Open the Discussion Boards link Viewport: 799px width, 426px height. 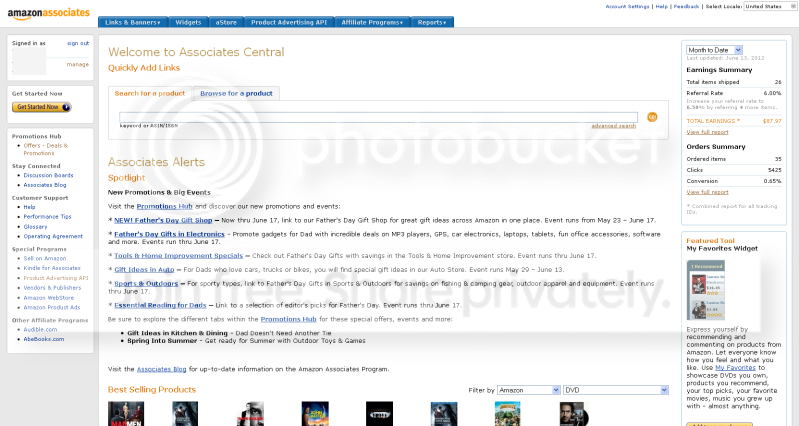48,175
